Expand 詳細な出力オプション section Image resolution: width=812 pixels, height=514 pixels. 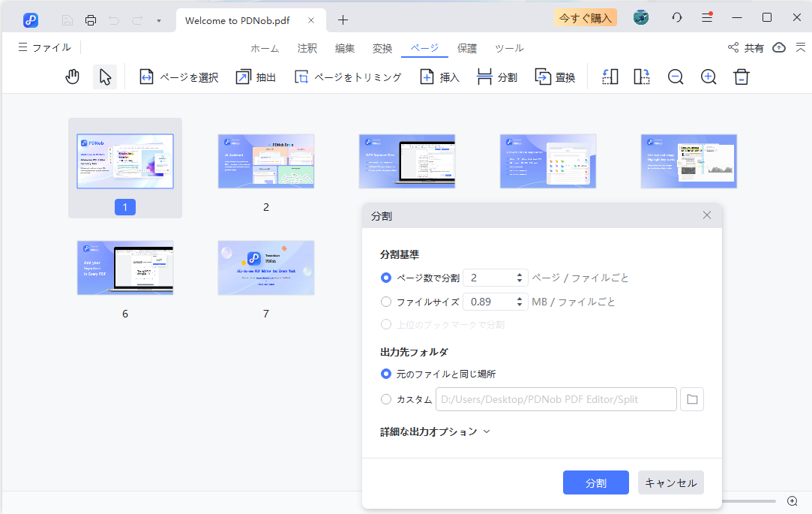435,431
